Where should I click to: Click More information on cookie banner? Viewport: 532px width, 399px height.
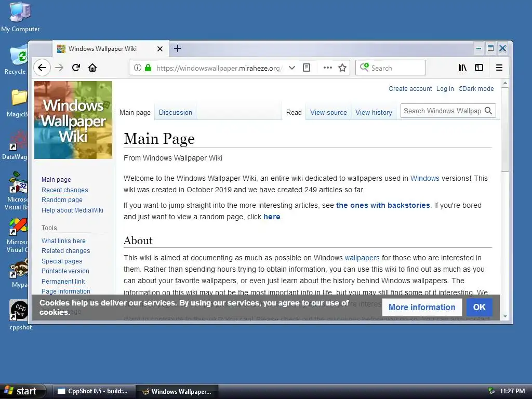point(422,307)
